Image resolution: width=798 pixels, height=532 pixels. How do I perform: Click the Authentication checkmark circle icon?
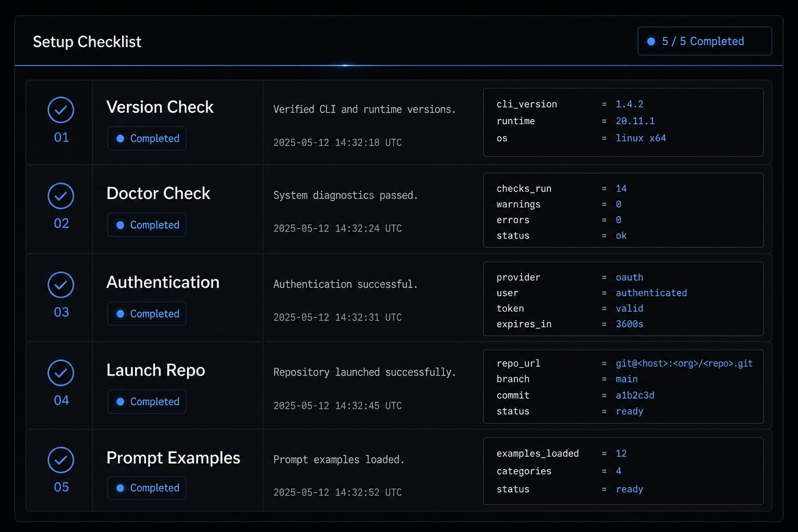point(61,285)
